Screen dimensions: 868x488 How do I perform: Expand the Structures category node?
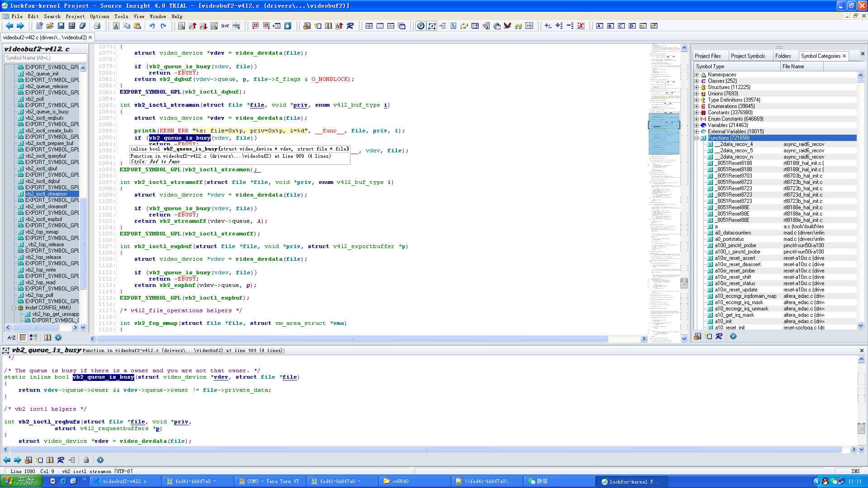697,88
